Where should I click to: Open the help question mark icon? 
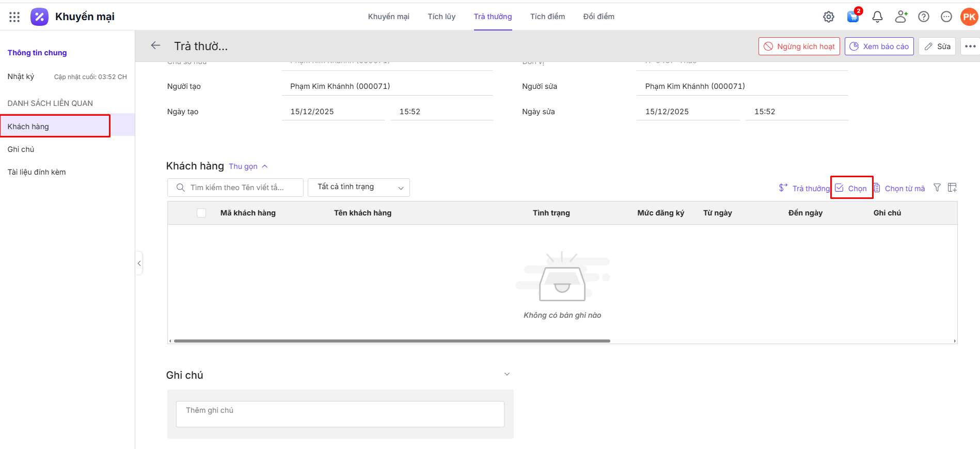(x=923, y=17)
